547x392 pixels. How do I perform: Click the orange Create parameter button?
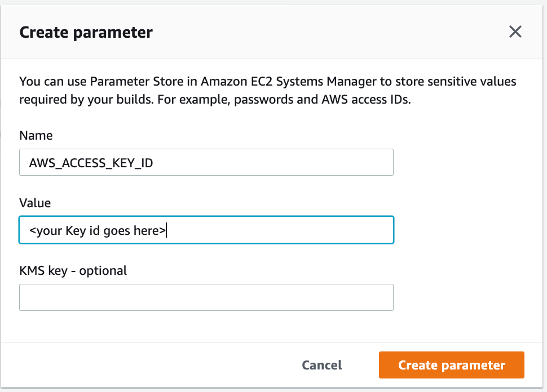(451, 365)
